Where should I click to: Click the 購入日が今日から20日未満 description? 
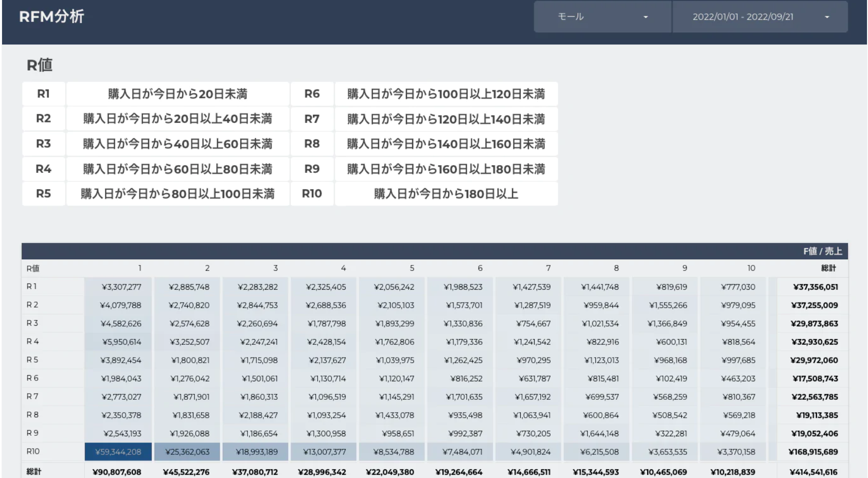pyautogui.click(x=178, y=94)
